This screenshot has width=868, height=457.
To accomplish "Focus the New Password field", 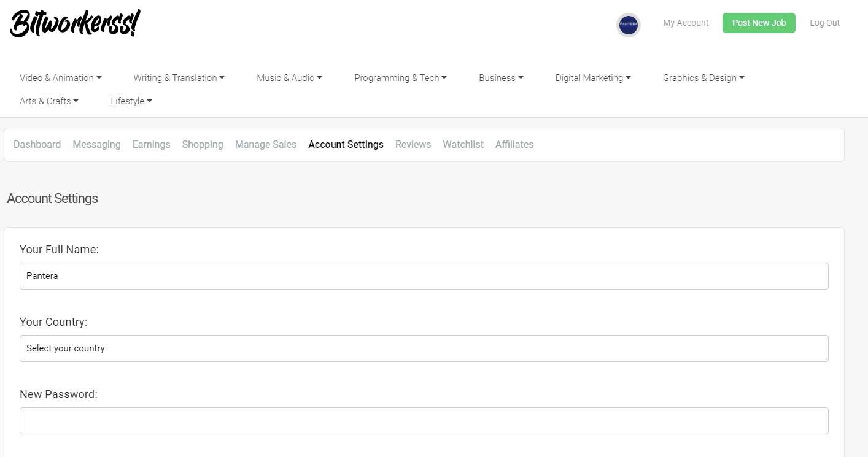I will point(424,421).
